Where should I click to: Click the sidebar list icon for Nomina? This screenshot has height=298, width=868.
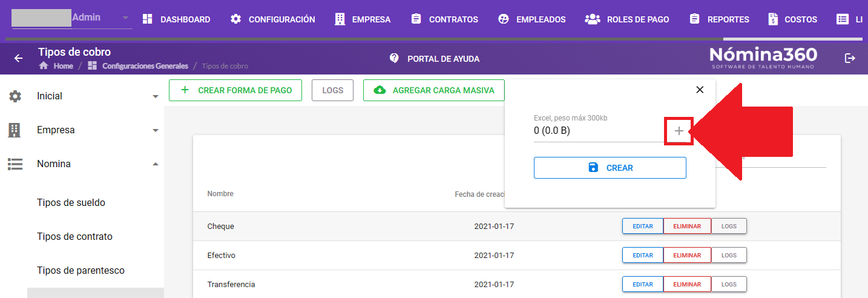(15, 164)
